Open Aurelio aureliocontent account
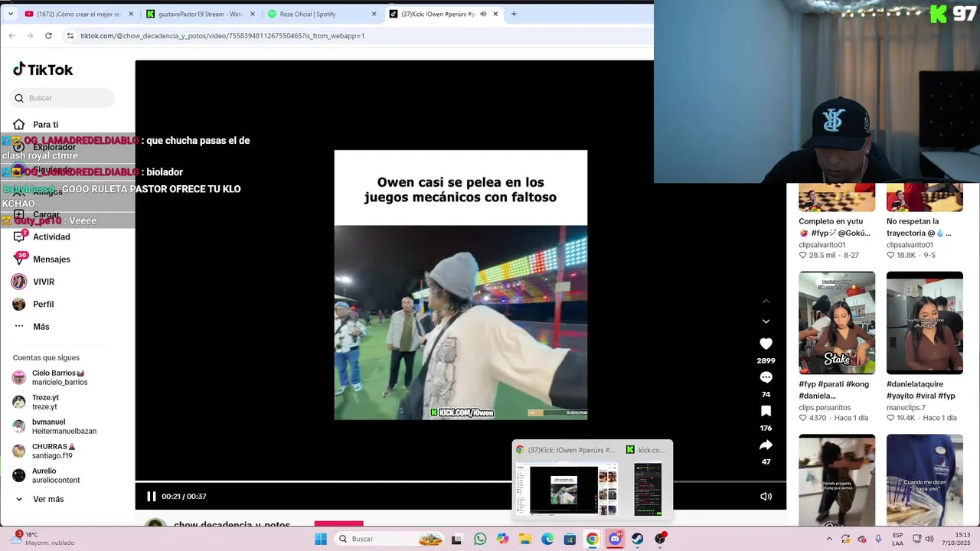Screen dimensions: 980x551 [55, 475]
